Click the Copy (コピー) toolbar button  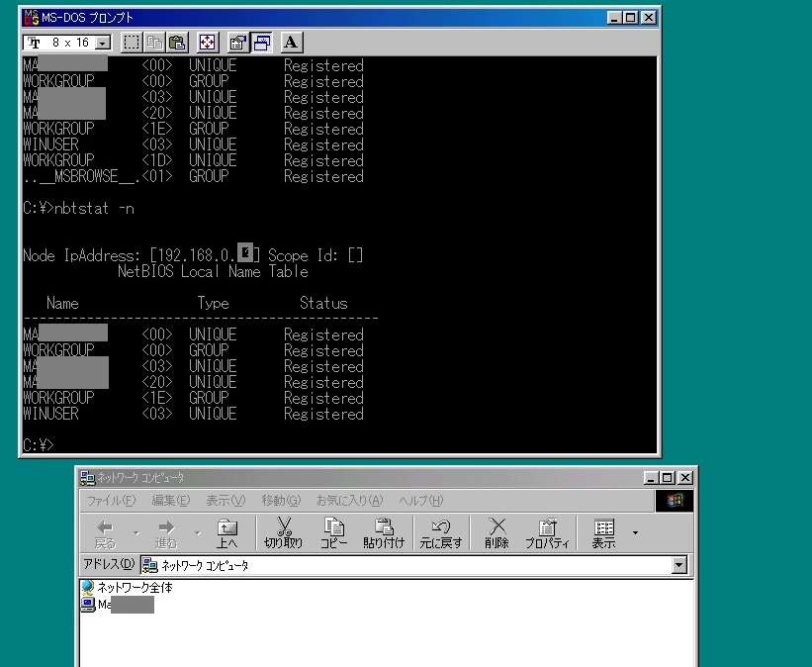[x=333, y=533]
